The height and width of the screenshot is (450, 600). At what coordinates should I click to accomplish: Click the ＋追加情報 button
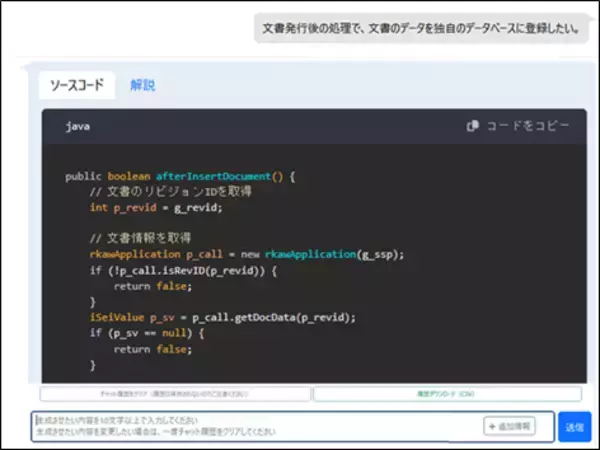point(510,426)
